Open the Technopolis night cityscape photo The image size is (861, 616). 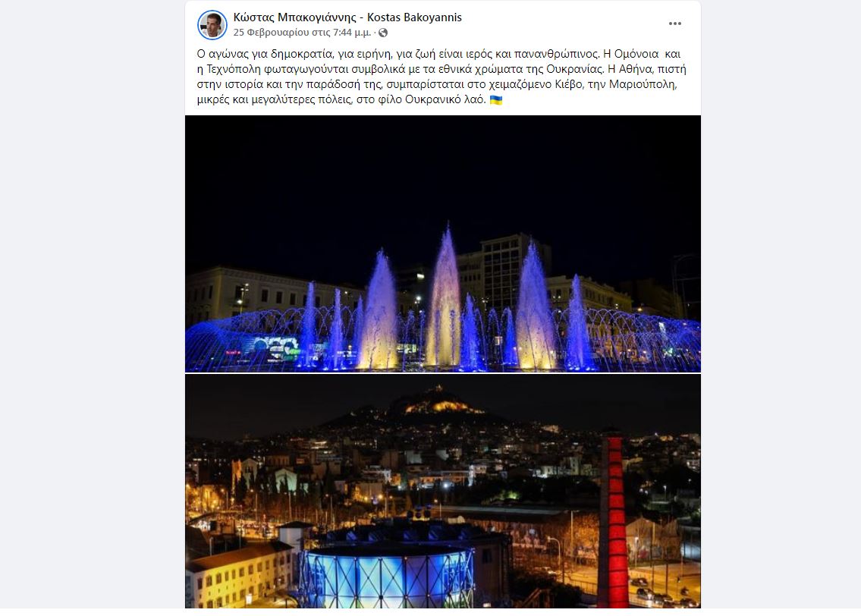coord(442,492)
